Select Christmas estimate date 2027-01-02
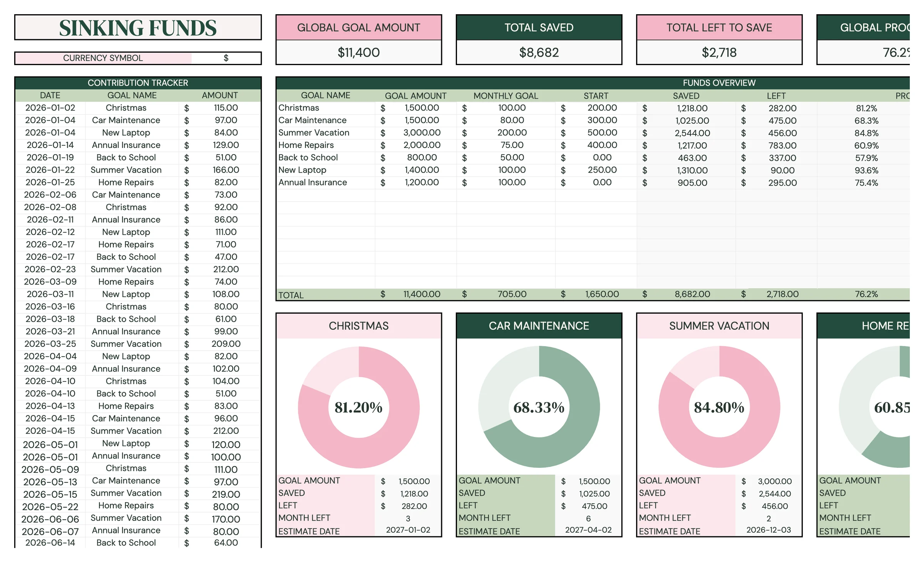Image resolution: width=924 pixels, height=578 pixels. click(x=408, y=530)
